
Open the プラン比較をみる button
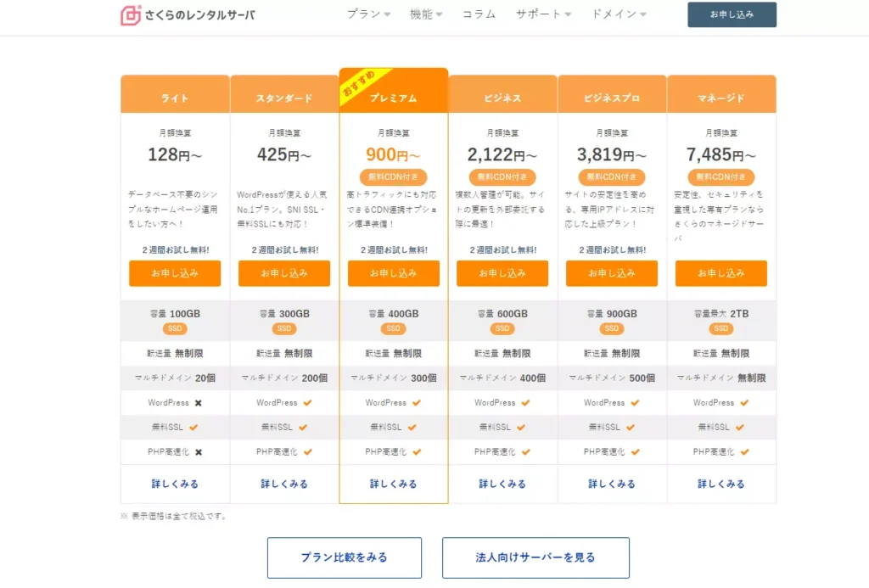[345, 557]
